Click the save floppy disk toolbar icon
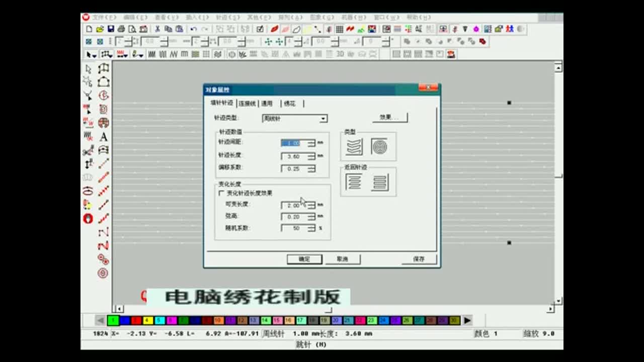 [x=111, y=29]
